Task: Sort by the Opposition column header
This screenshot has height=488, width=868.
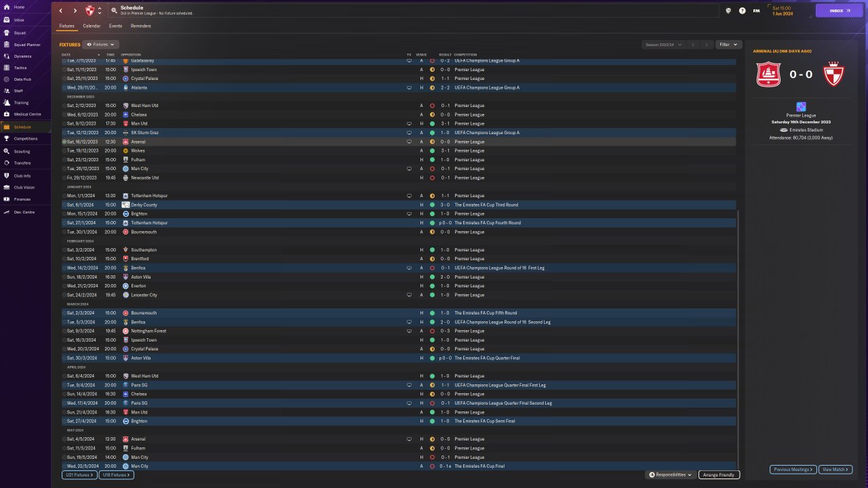Action: (x=131, y=54)
